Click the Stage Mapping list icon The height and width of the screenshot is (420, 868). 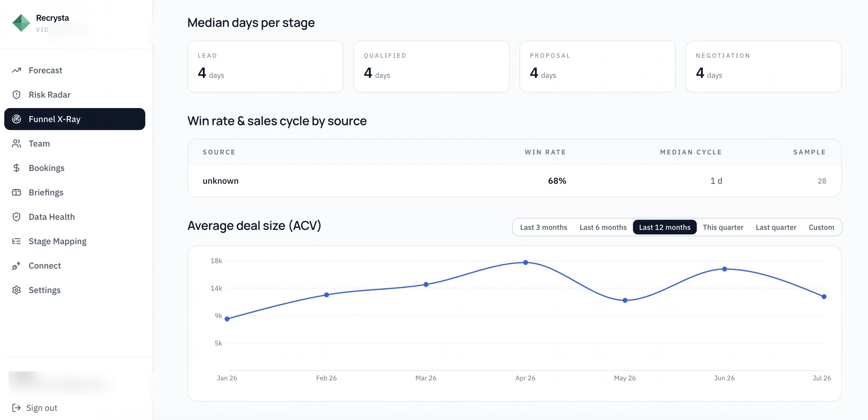[16, 241]
